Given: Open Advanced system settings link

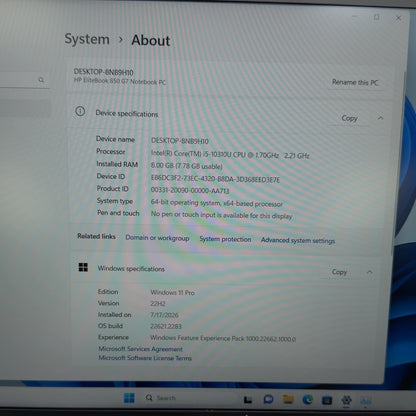Looking at the screenshot, I should pyautogui.click(x=298, y=240).
